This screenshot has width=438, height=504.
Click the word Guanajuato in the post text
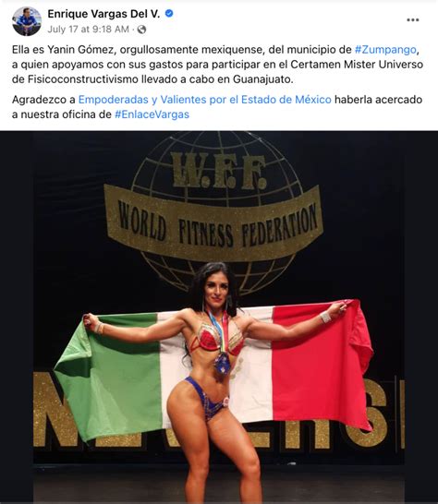tap(262, 79)
